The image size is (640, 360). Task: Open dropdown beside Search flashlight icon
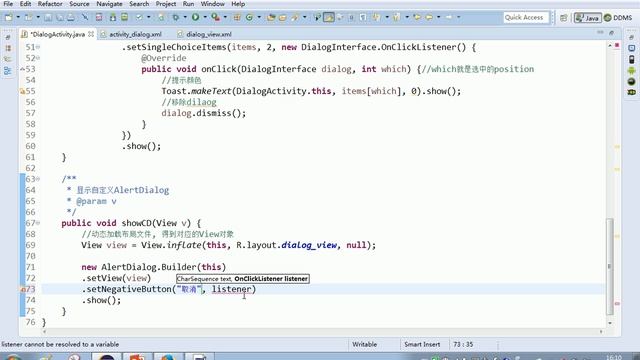304,17
